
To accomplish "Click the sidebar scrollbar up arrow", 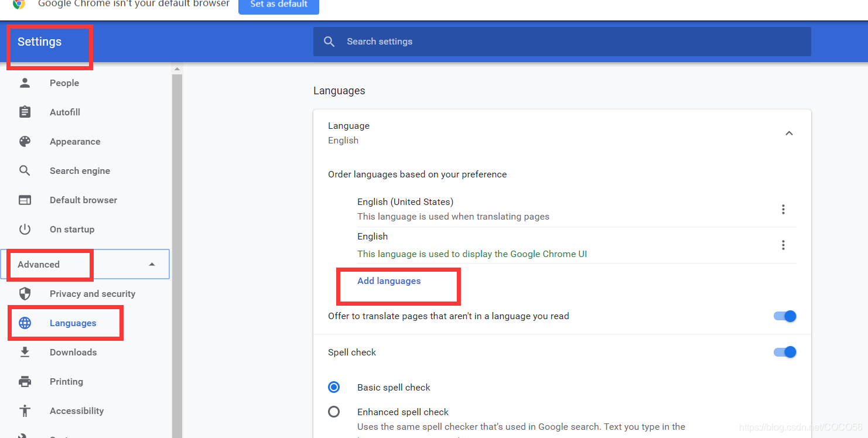I will click(177, 69).
